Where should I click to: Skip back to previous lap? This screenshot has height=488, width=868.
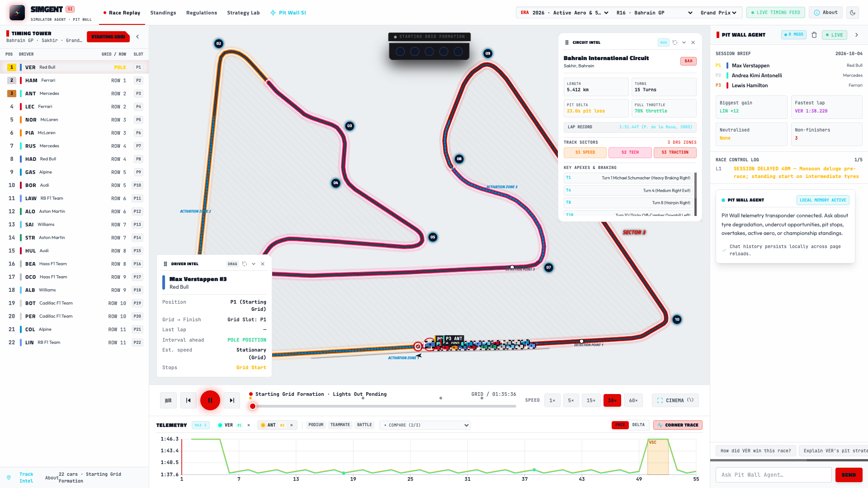[189, 400]
